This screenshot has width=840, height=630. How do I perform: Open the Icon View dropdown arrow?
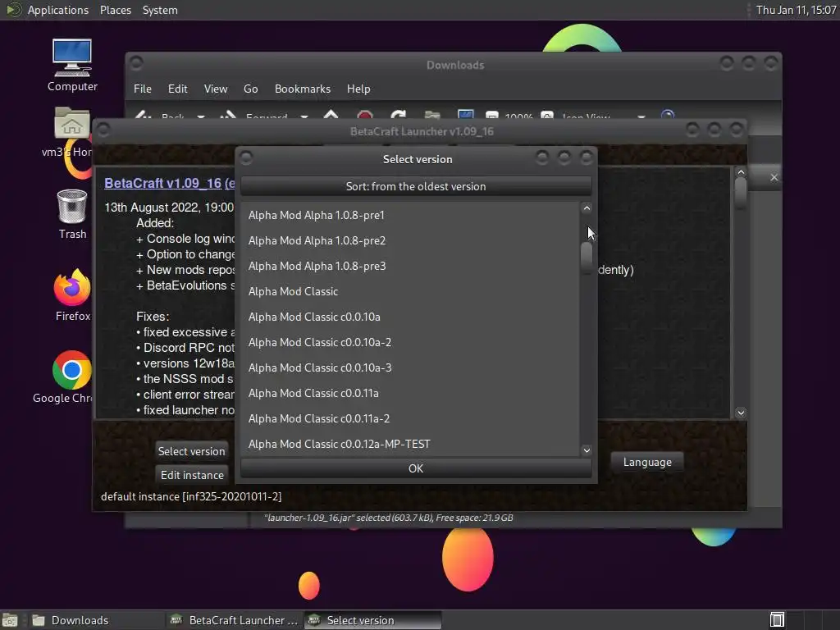click(641, 116)
